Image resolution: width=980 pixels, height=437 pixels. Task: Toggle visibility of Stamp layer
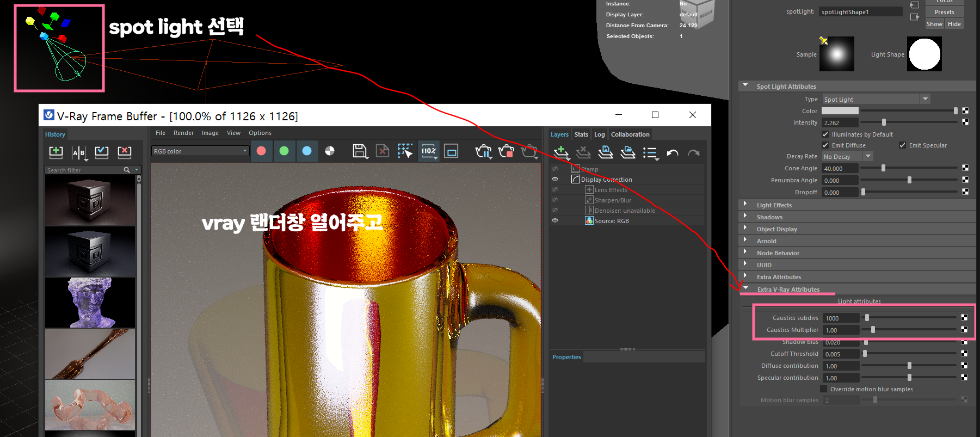[555, 169]
